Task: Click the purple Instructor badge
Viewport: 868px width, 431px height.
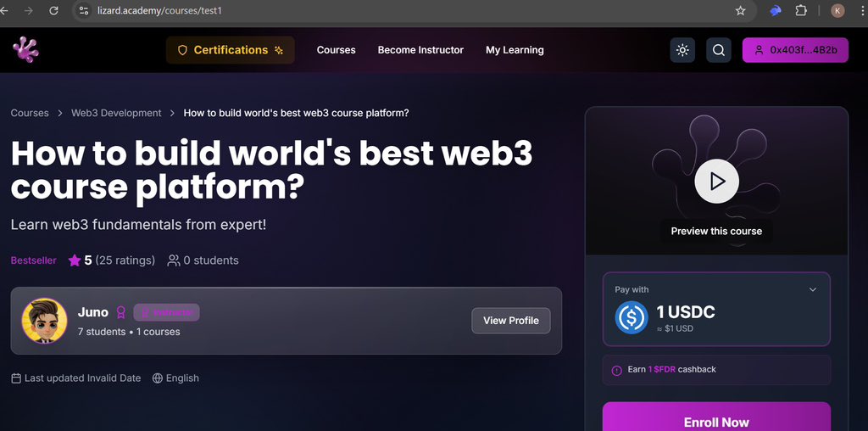Action: (167, 312)
